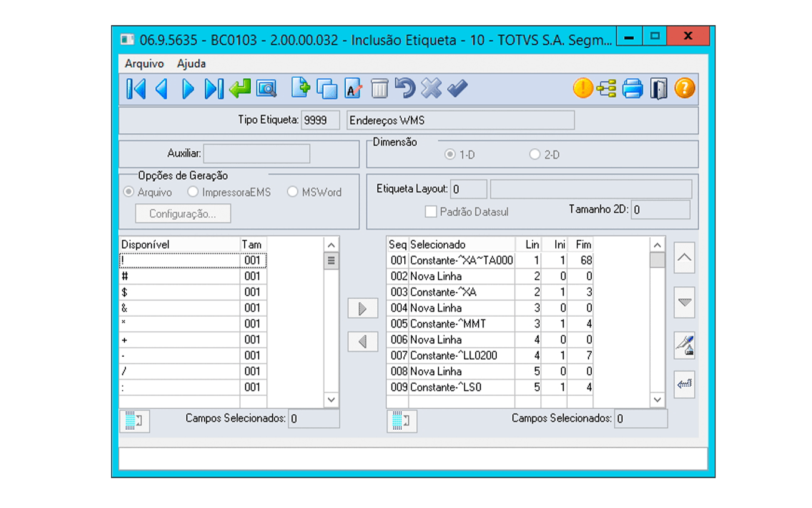
Task: Click the Tipo Etiqueta input field
Action: (x=320, y=120)
